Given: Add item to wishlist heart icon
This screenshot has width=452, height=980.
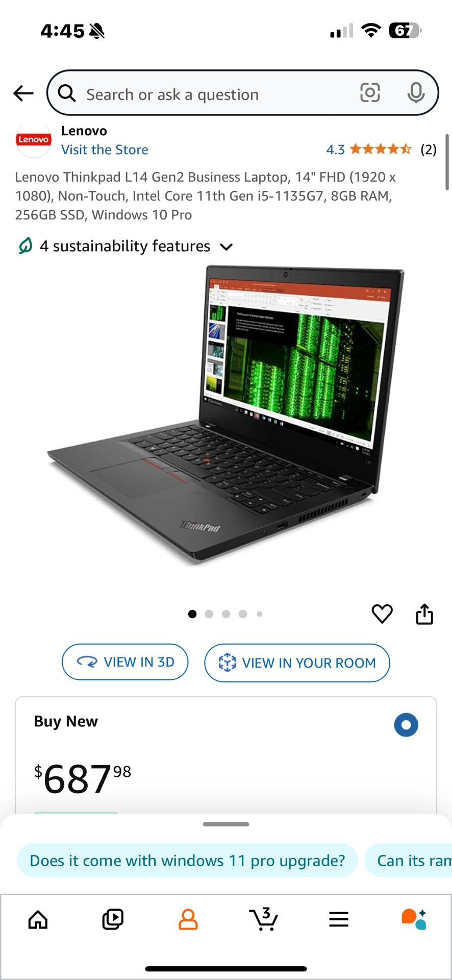Looking at the screenshot, I should pos(382,614).
